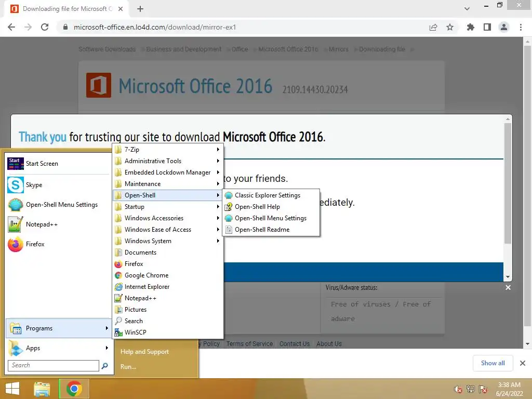The image size is (532, 399).
Task: Share this page icon in address bar
Action: click(x=433, y=27)
